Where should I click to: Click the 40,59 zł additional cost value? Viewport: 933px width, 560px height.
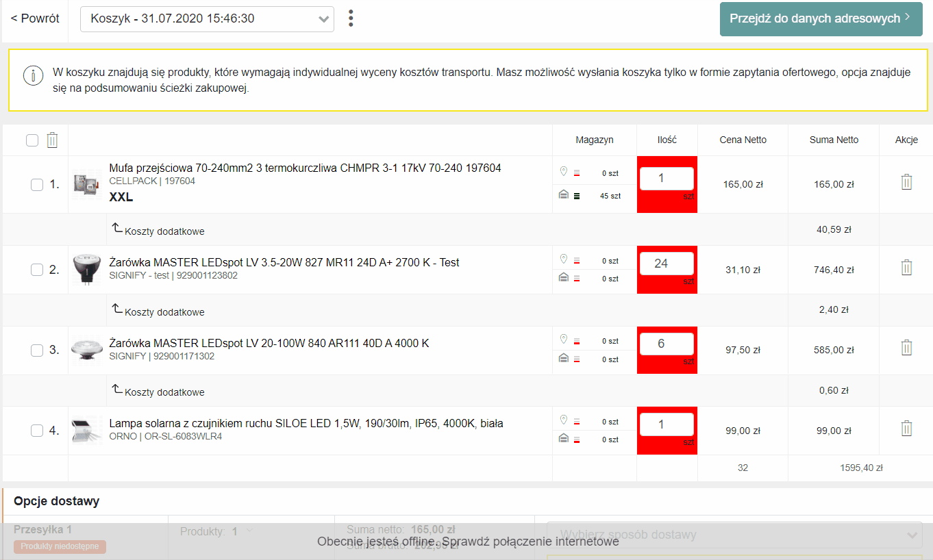pyautogui.click(x=834, y=229)
